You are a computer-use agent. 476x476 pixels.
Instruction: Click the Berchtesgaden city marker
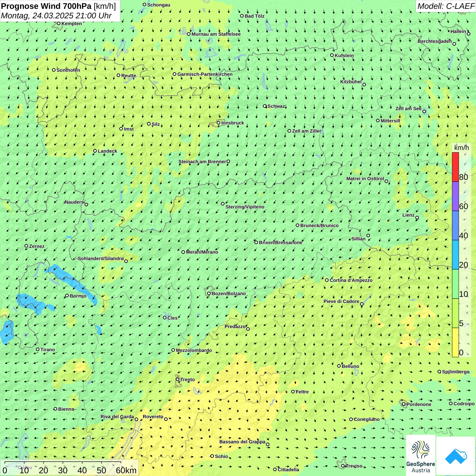click(454, 44)
